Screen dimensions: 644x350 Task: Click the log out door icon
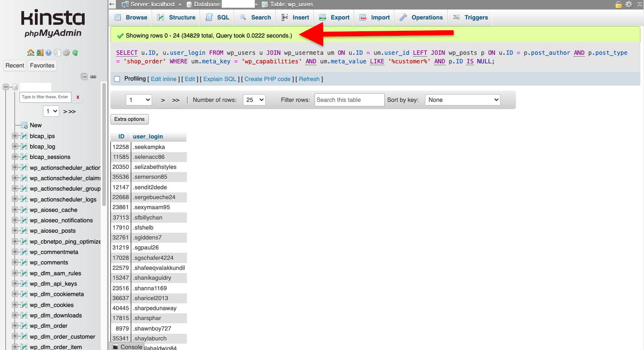pyautogui.click(x=40, y=53)
